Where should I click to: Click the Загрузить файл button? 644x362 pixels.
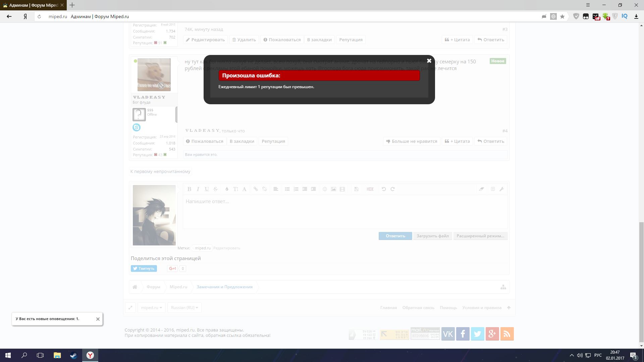tap(433, 236)
